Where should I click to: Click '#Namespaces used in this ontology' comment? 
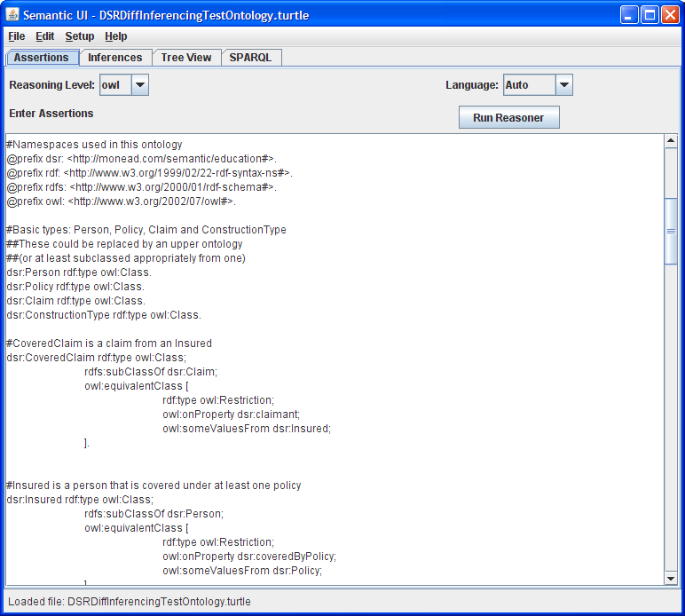(94, 145)
